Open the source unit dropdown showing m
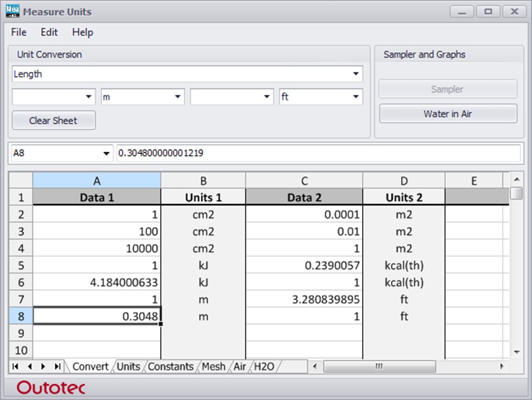The image size is (532, 400). (176, 96)
